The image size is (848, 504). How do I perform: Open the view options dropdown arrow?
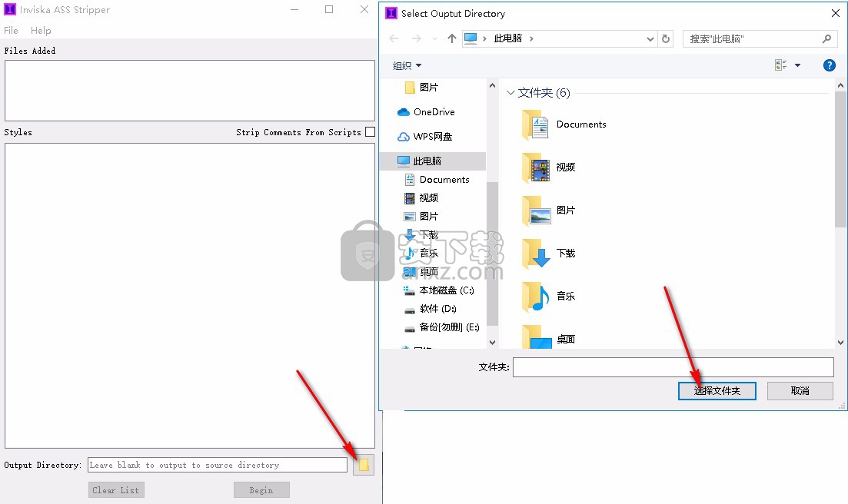(798, 65)
